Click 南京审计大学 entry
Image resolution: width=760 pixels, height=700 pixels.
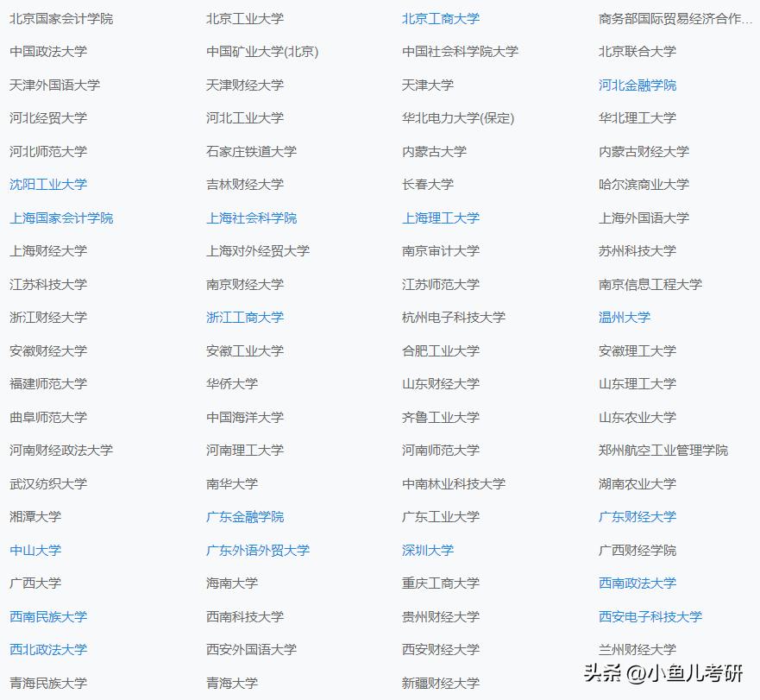(441, 251)
